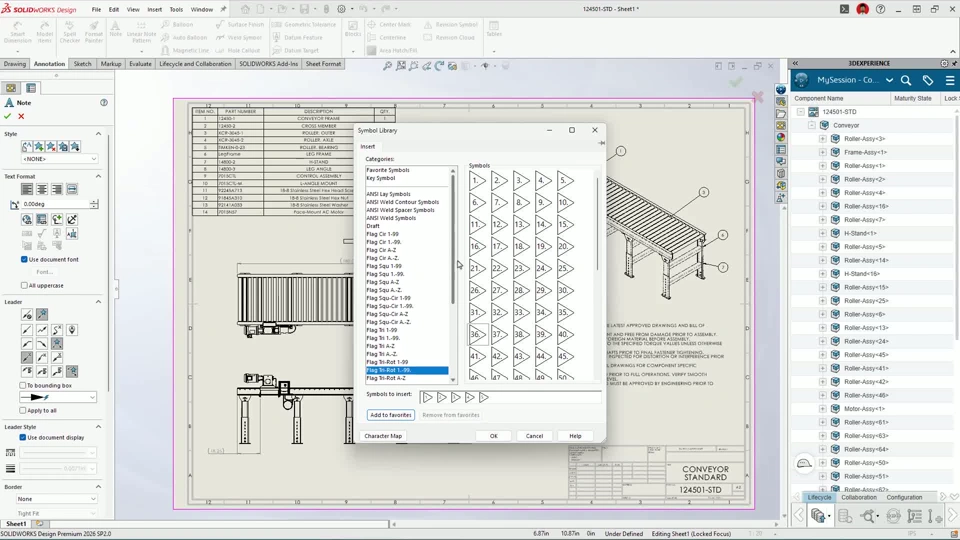The image size is (960, 540).
Task: Select Favorite Symbols category
Action: point(388,170)
